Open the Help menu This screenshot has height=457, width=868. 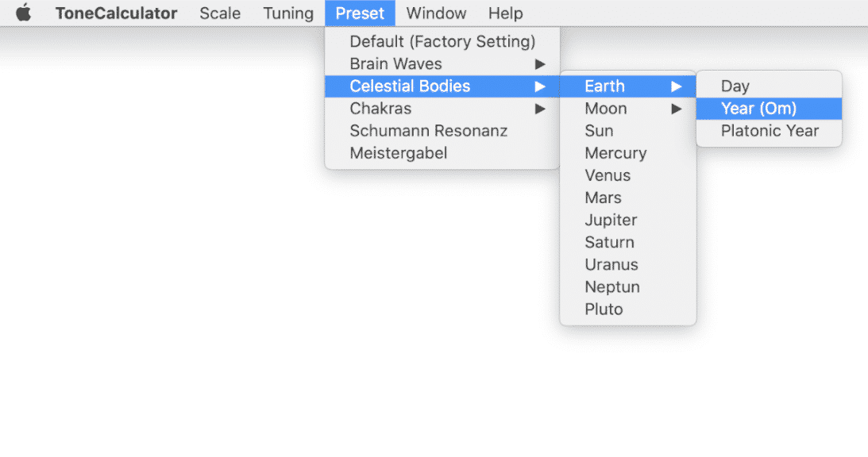click(505, 13)
